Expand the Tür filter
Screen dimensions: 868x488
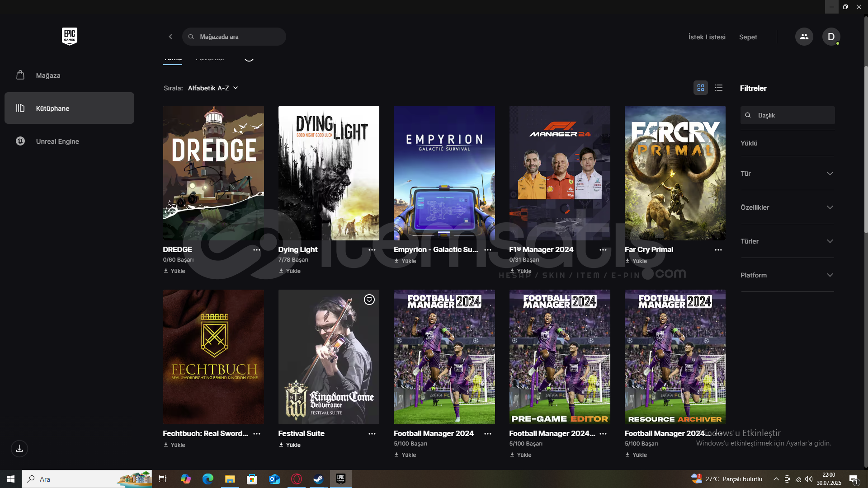787,174
